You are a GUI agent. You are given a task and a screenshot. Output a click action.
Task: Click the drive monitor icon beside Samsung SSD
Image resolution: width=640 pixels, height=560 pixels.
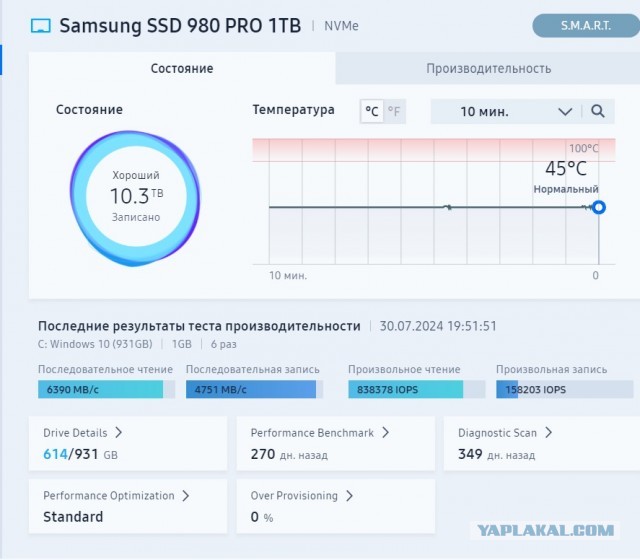tap(41, 26)
